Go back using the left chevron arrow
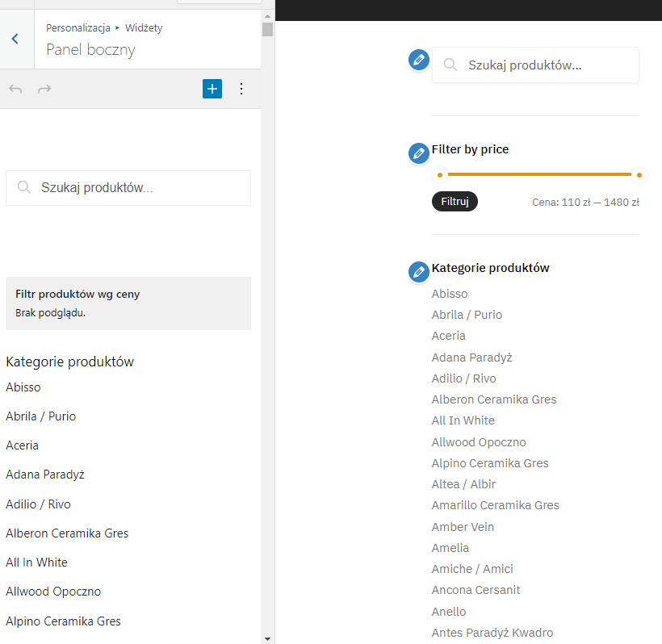 tap(15, 39)
